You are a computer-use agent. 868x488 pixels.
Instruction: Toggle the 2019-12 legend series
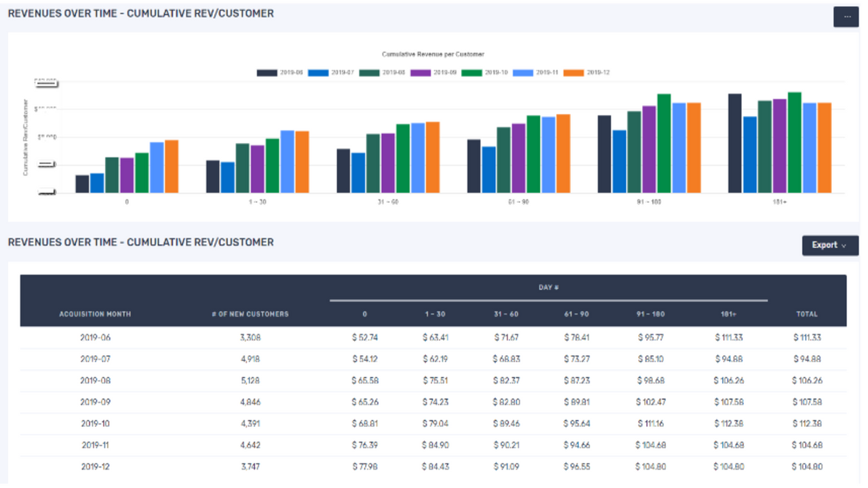point(587,73)
